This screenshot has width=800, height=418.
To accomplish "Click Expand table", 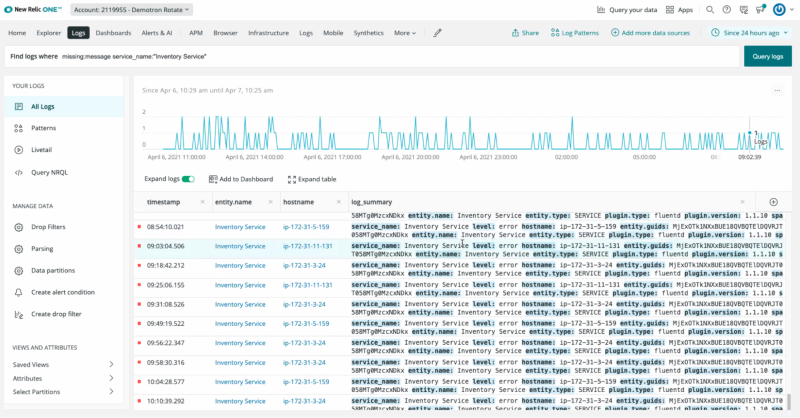I will coord(312,179).
